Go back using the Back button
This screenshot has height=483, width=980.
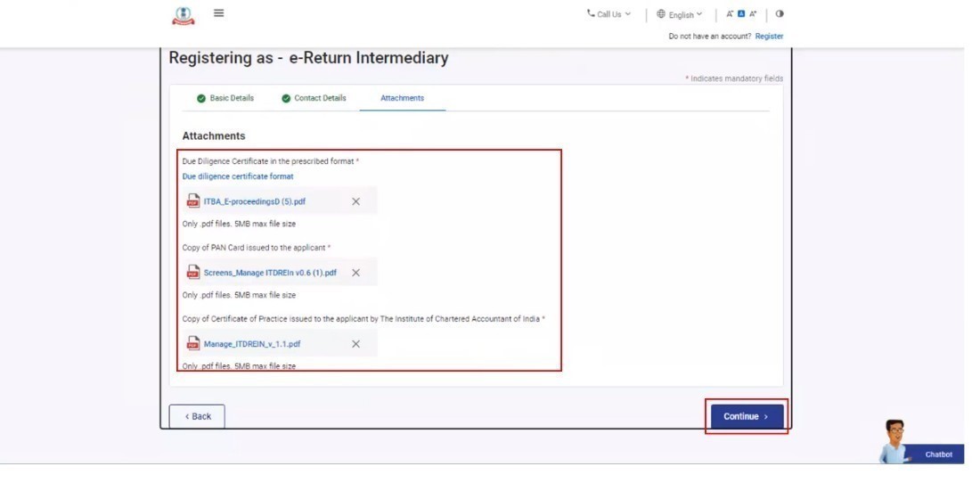click(197, 416)
